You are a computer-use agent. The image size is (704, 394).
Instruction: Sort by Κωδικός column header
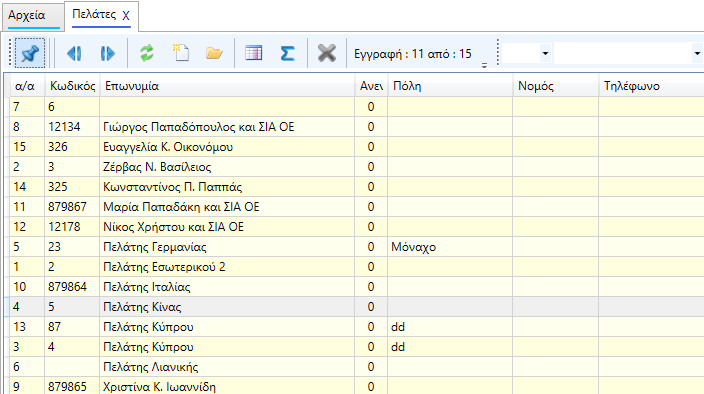coord(72,86)
